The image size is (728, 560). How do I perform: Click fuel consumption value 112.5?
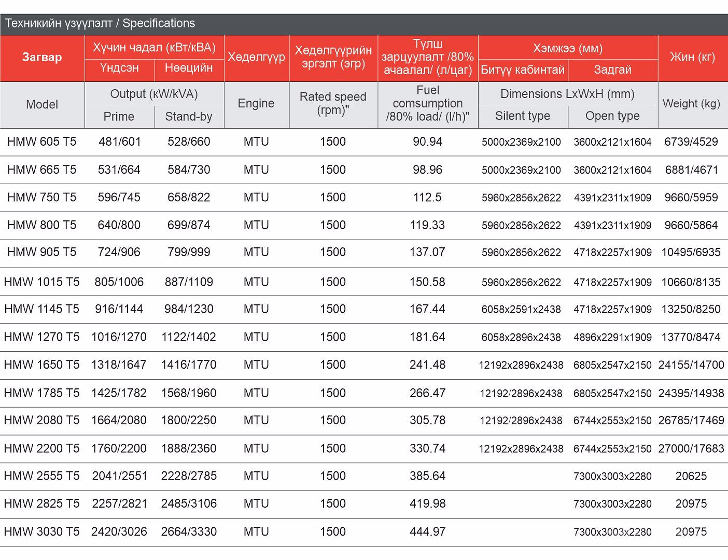427,198
